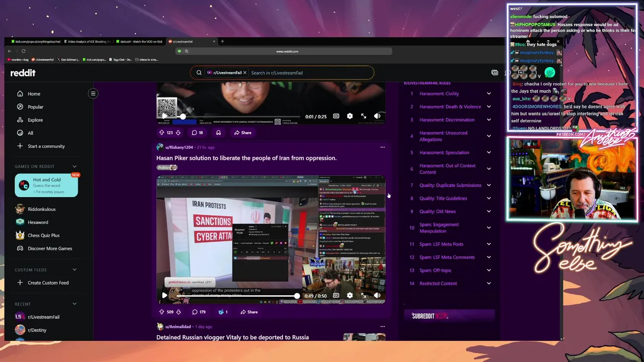
Task: Toggle captions on the top 0:25 video
Action: pos(336,116)
